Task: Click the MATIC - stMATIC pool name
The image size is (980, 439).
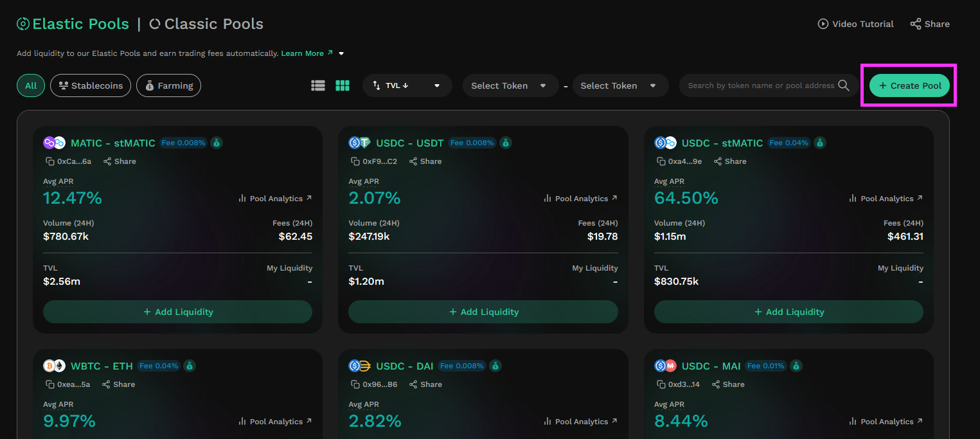Action: pos(113,143)
